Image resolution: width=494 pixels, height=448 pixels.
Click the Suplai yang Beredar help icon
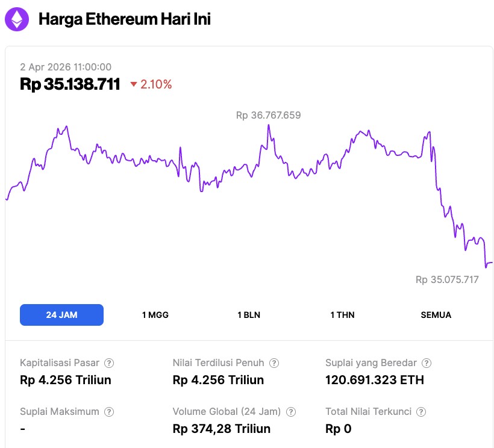(427, 363)
